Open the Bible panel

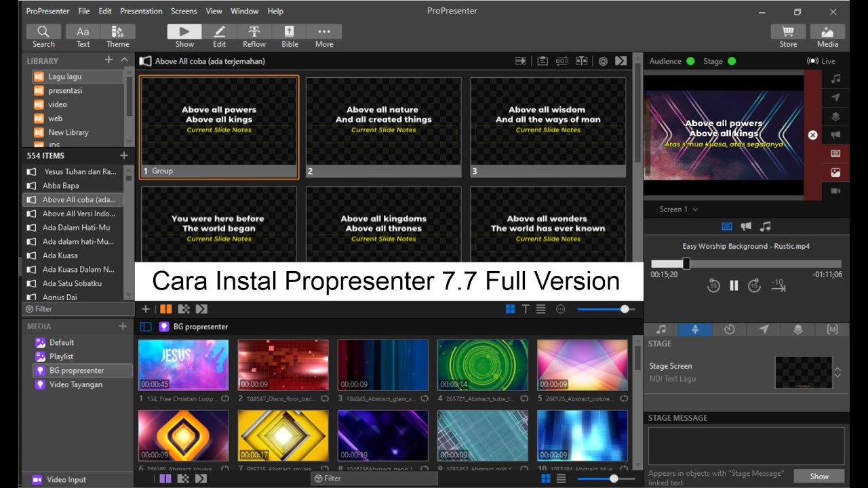(x=290, y=36)
